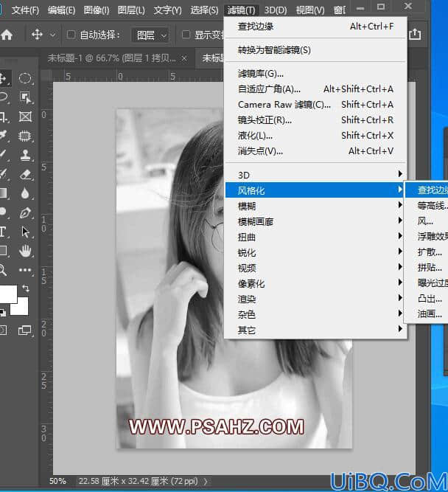Viewport: 448px width, 492px height.
Task: Select the Frame tool
Action: (25, 117)
